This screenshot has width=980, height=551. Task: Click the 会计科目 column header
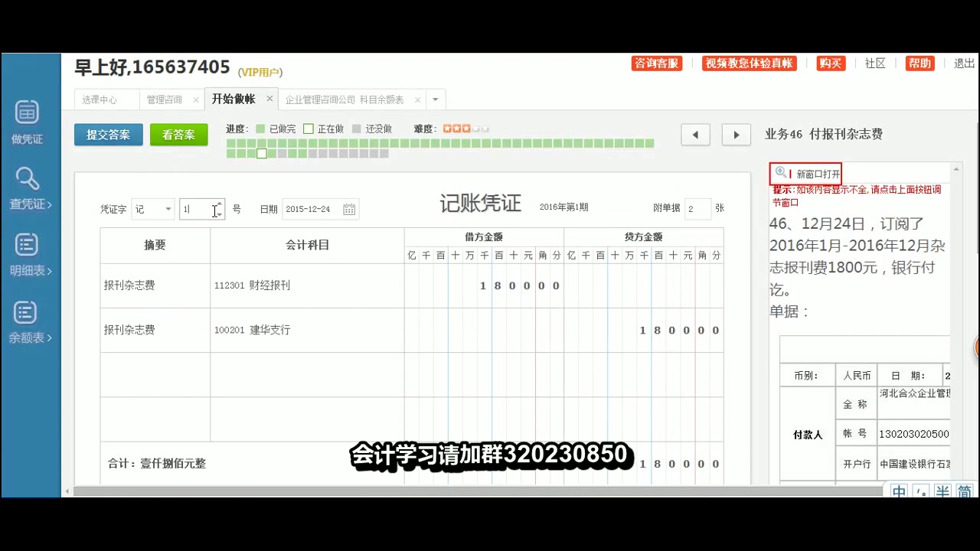coord(307,245)
